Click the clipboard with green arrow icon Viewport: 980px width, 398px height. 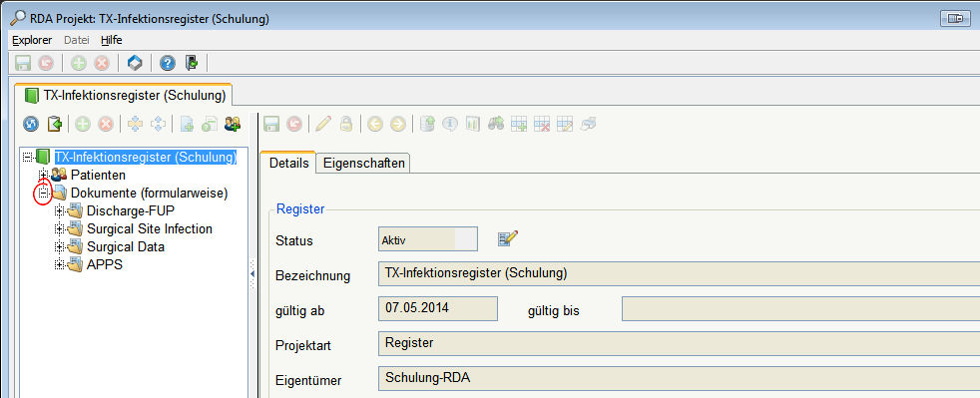coord(55,125)
